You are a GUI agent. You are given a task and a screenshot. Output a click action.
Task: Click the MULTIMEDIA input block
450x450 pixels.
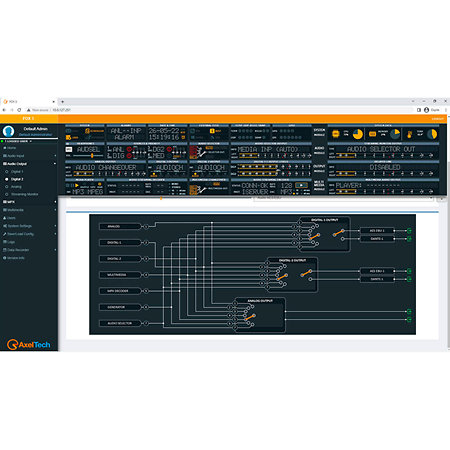point(120,275)
